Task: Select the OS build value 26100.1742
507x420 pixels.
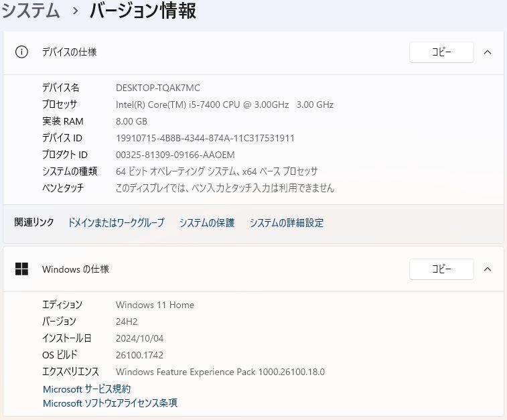Action: coord(139,355)
